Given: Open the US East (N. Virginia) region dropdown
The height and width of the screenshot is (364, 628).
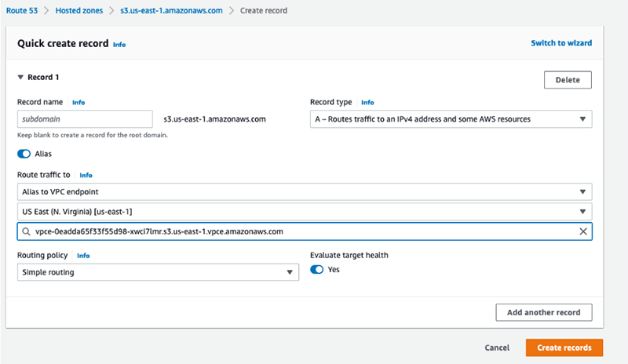Looking at the screenshot, I should coord(305,212).
